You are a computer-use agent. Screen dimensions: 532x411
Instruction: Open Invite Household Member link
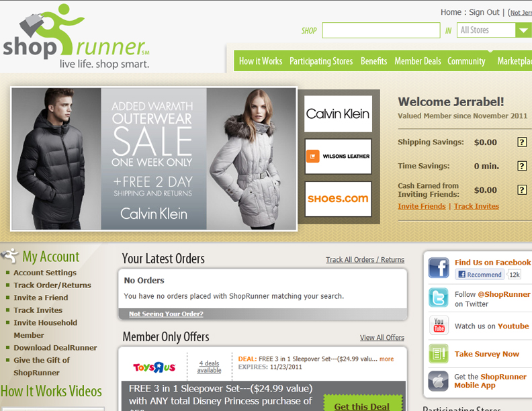pyautogui.click(x=46, y=329)
